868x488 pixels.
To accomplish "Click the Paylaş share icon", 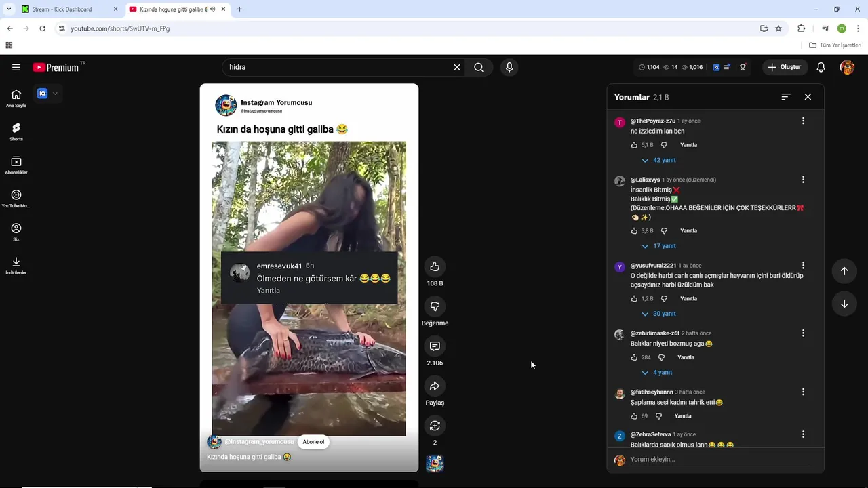I will [x=435, y=386].
